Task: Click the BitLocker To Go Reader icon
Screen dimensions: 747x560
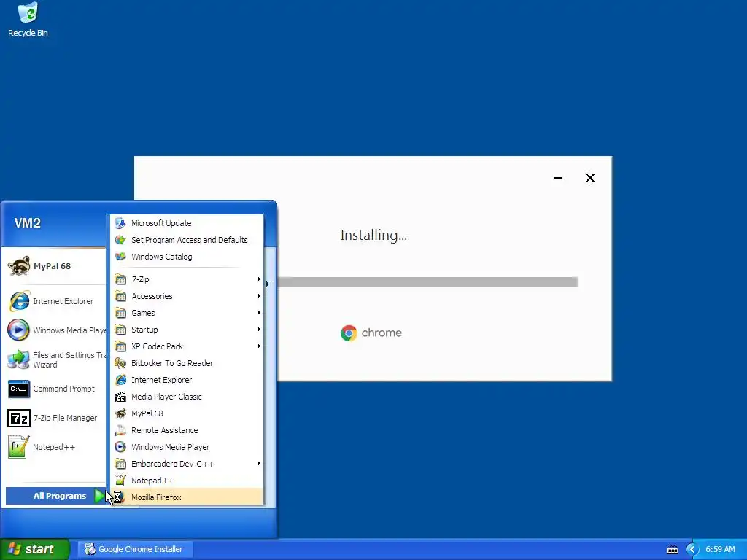Action: pyautogui.click(x=120, y=363)
